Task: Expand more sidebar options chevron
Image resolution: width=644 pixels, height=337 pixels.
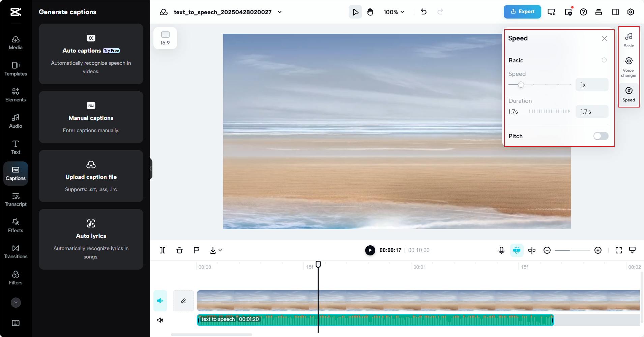Action: coord(16,302)
